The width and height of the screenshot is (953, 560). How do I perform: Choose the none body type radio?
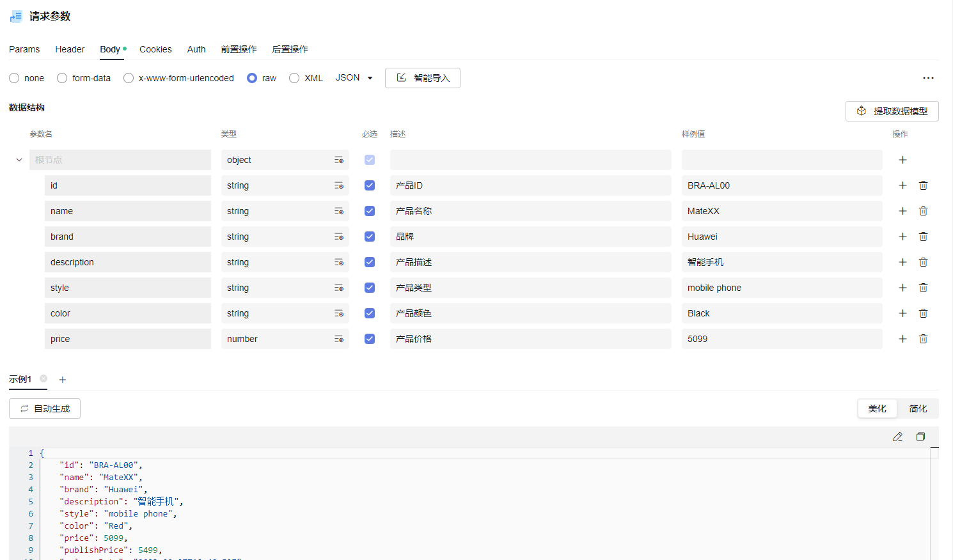pyautogui.click(x=14, y=78)
